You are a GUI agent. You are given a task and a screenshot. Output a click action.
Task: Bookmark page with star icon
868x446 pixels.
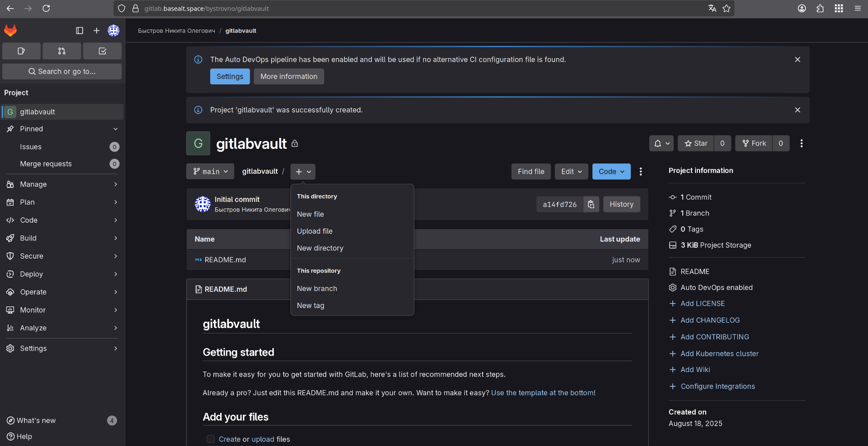pos(726,8)
